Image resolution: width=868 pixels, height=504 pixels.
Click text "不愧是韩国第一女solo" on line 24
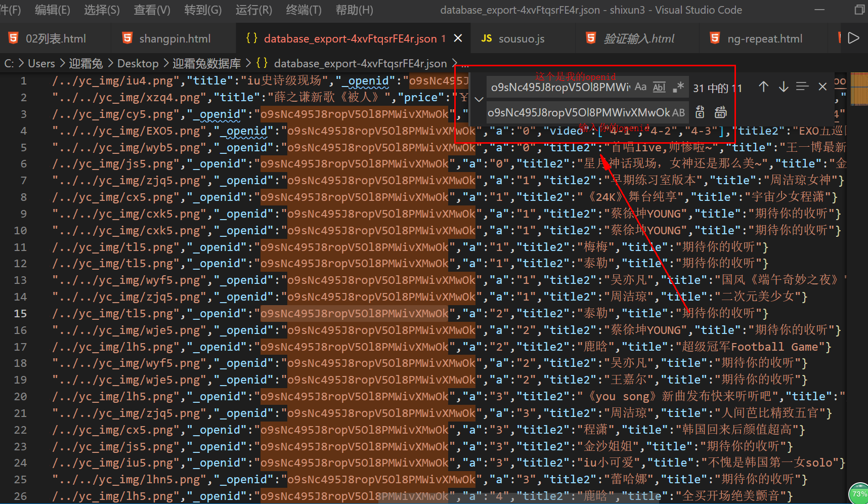pos(770,463)
